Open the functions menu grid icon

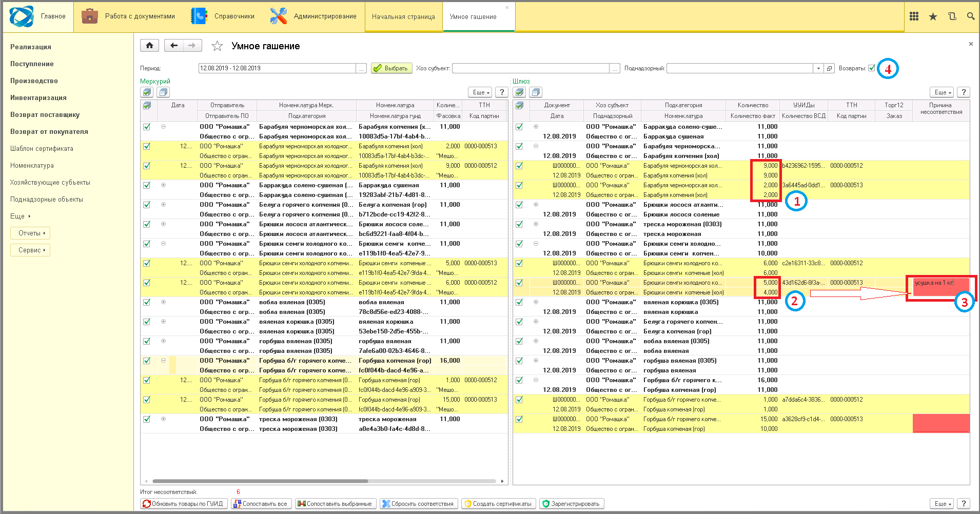914,16
